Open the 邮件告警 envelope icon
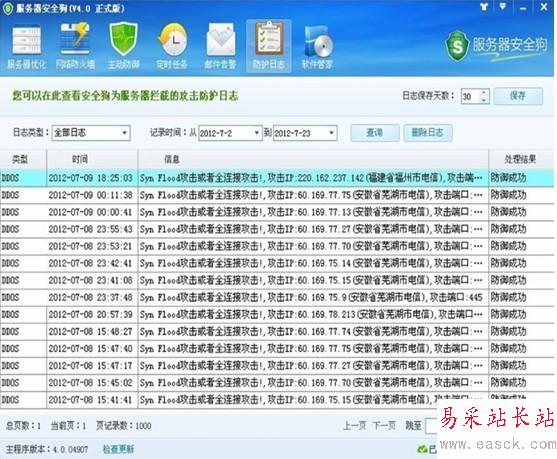 click(220, 45)
